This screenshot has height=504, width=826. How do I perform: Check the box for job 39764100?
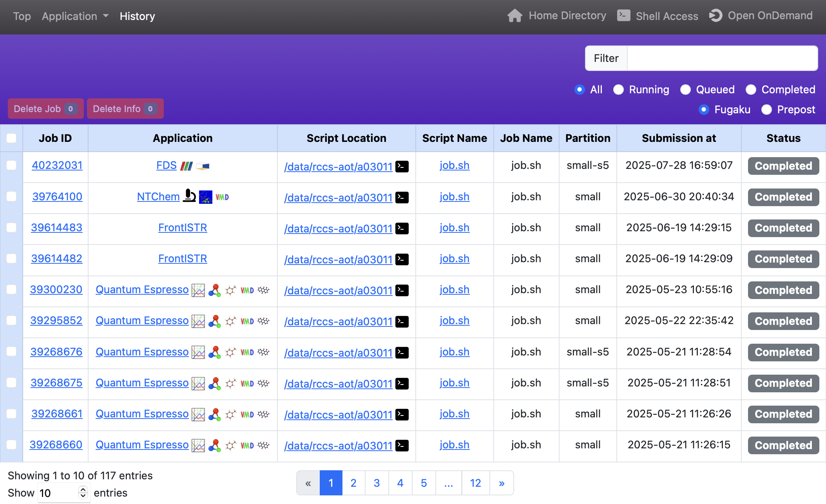[x=11, y=196]
